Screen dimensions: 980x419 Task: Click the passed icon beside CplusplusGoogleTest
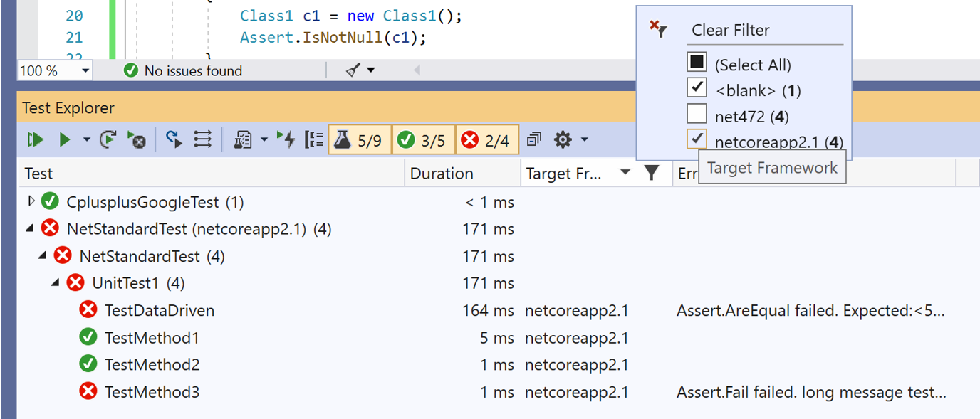tap(50, 201)
